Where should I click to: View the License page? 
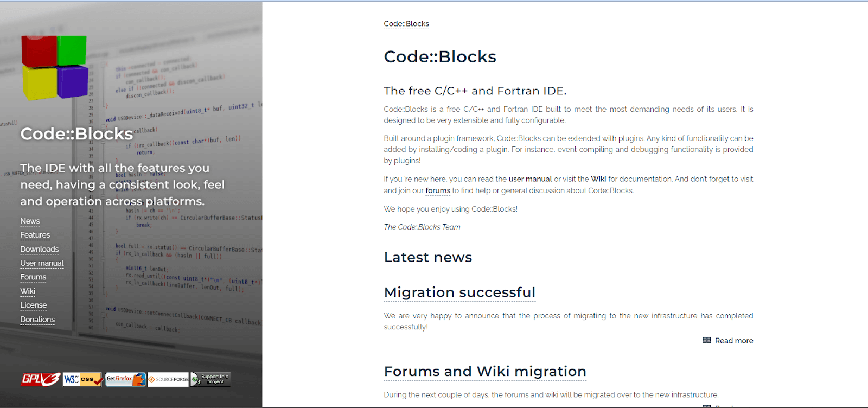click(x=33, y=305)
